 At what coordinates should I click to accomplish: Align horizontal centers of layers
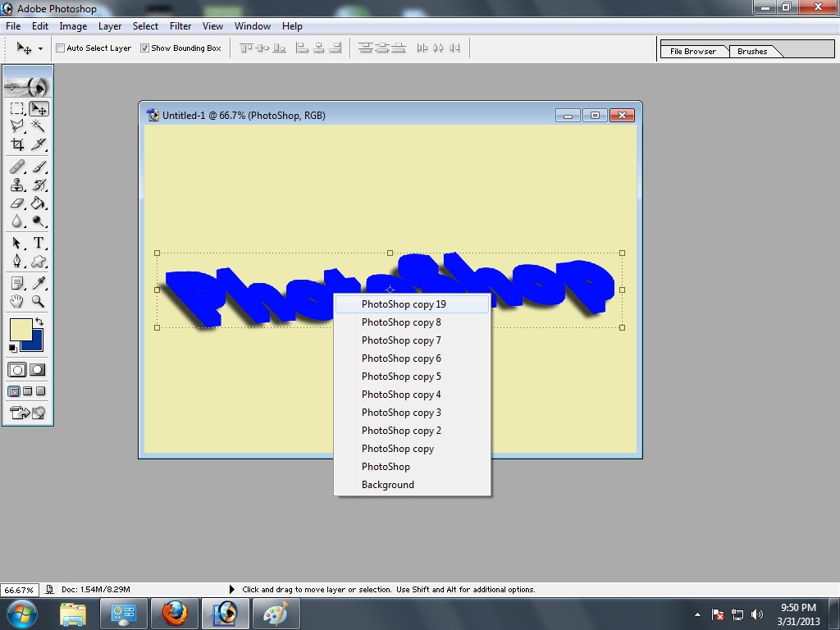click(319, 48)
